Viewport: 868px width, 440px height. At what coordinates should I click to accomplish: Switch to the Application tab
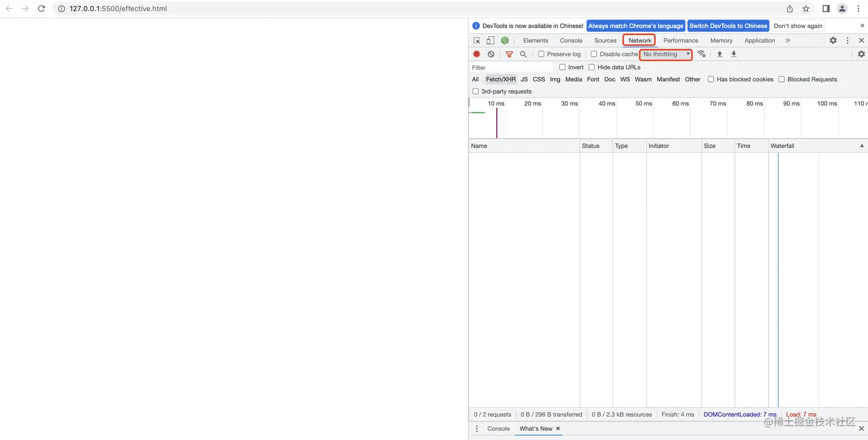point(759,41)
